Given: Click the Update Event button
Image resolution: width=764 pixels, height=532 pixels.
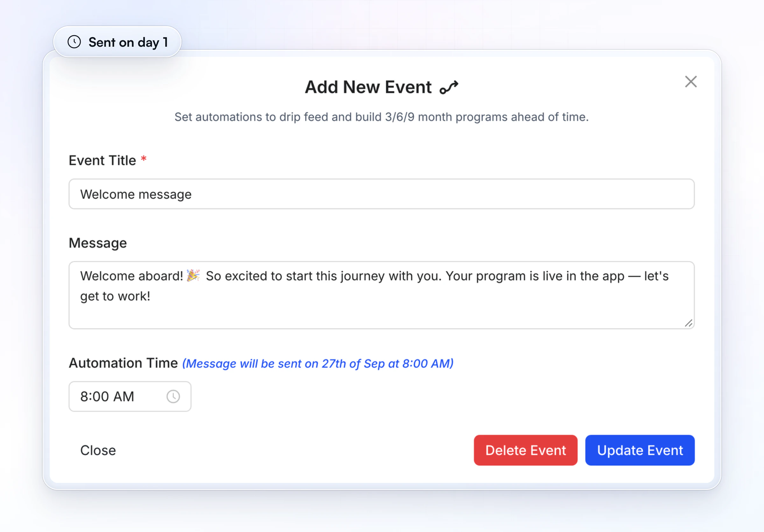Looking at the screenshot, I should pos(640,450).
